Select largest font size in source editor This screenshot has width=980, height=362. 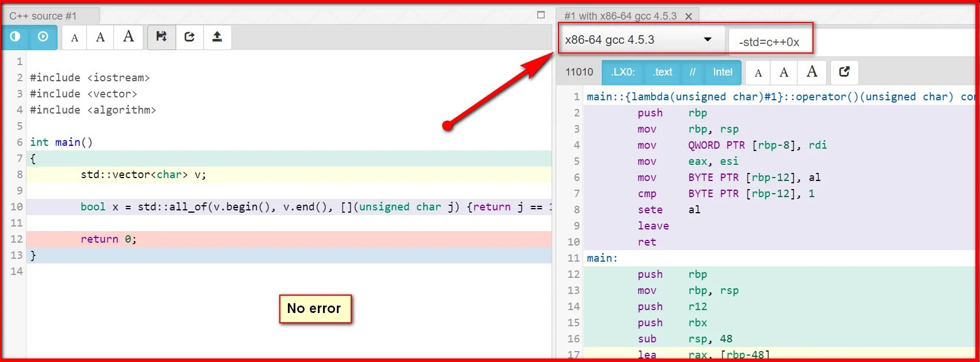click(x=128, y=37)
